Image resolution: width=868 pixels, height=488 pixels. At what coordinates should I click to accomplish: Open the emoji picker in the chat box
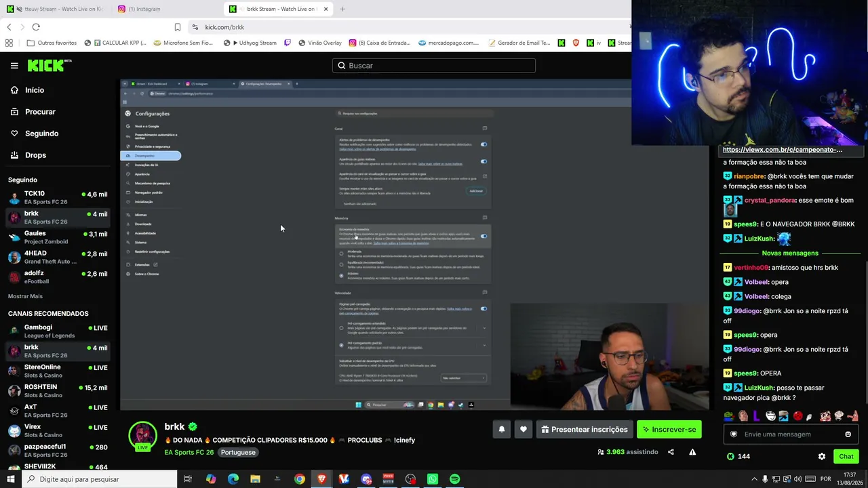pyautogui.click(x=848, y=434)
